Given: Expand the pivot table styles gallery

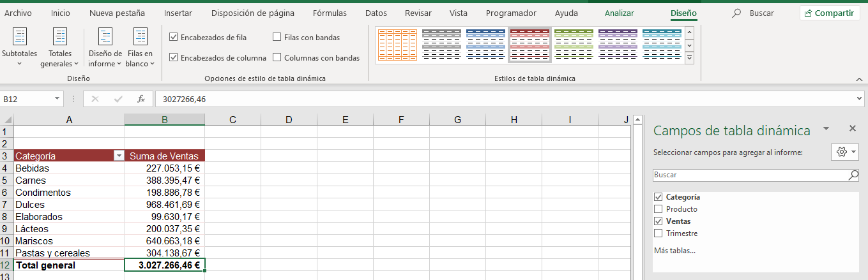Looking at the screenshot, I should tap(689, 58).
